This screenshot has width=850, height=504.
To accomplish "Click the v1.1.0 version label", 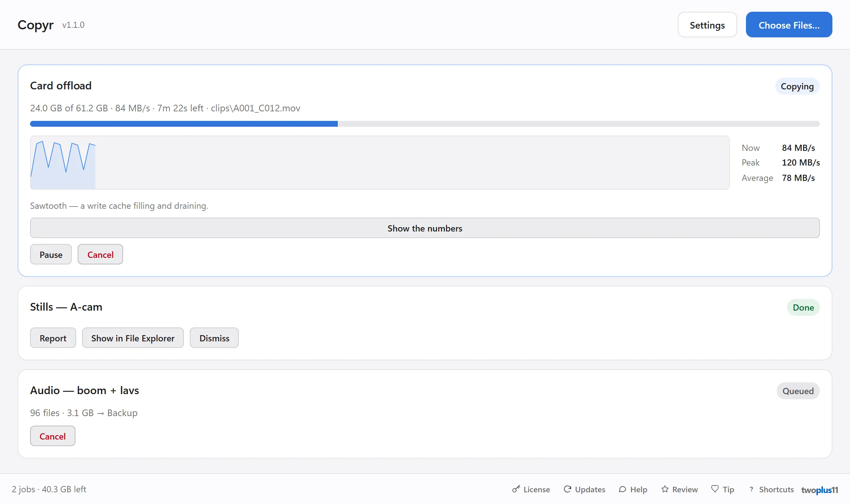I will [x=73, y=25].
